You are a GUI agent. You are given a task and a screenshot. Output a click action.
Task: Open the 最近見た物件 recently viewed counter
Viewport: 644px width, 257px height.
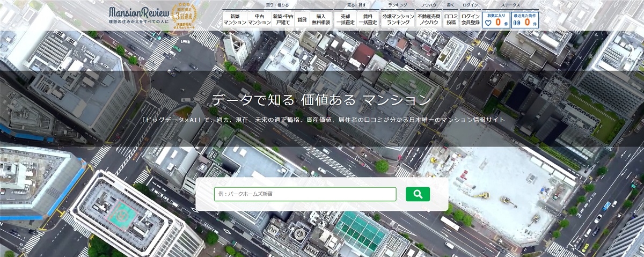coord(525,19)
